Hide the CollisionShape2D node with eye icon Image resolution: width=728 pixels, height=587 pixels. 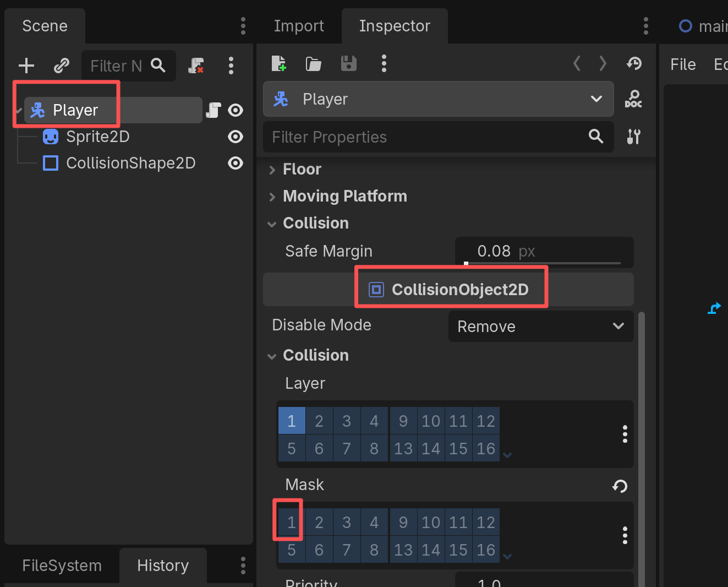click(x=236, y=163)
